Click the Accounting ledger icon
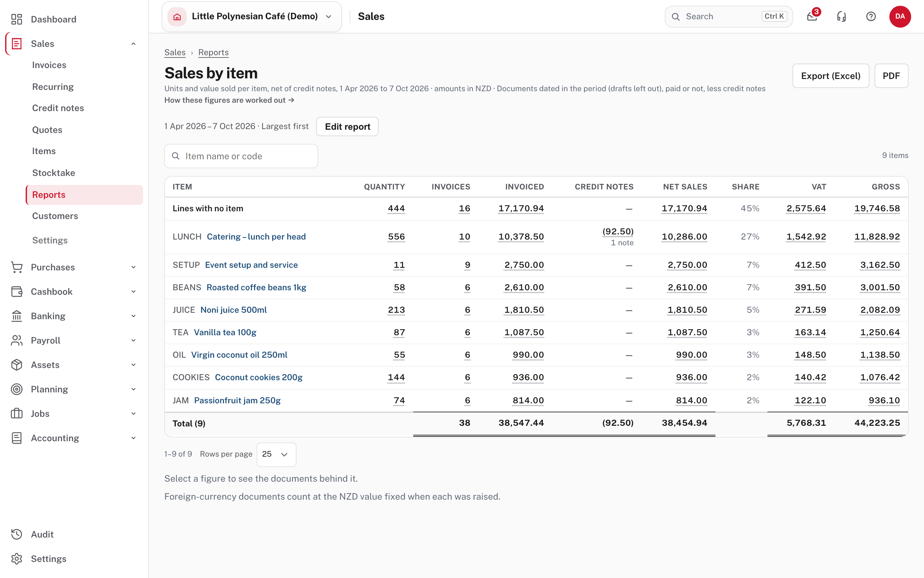This screenshot has width=924, height=578. [16, 438]
